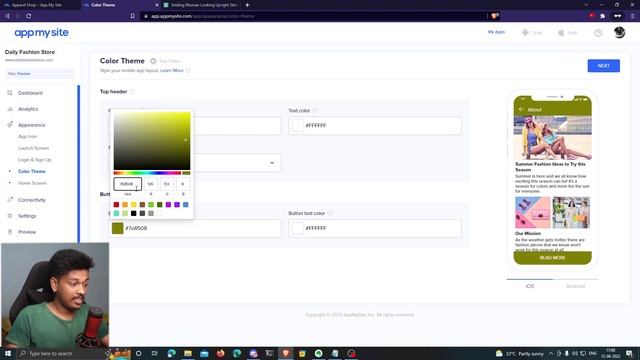Click the white Text color swatch
Screen dimensions: 640x360
pyautogui.click(x=298, y=126)
